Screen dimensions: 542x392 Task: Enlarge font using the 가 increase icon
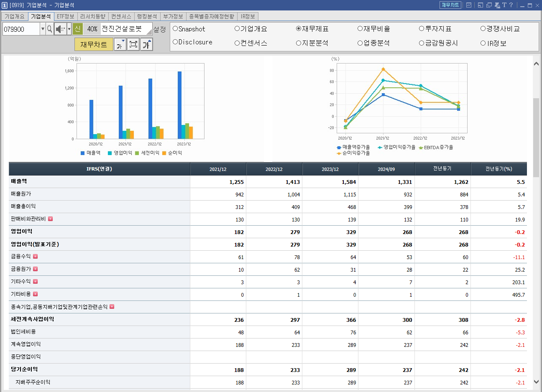(x=146, y=44)
